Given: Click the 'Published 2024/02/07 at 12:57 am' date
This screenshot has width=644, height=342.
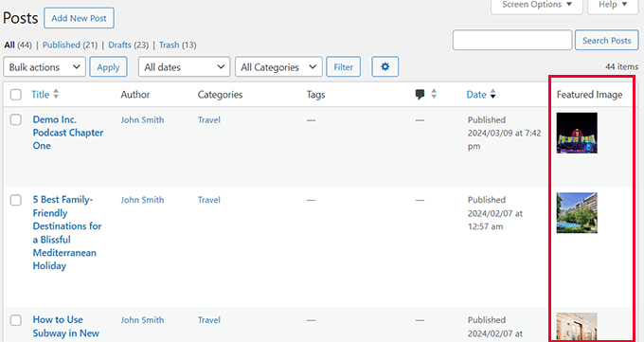Looking at the screenshot, I should click(x=495, y=213).
